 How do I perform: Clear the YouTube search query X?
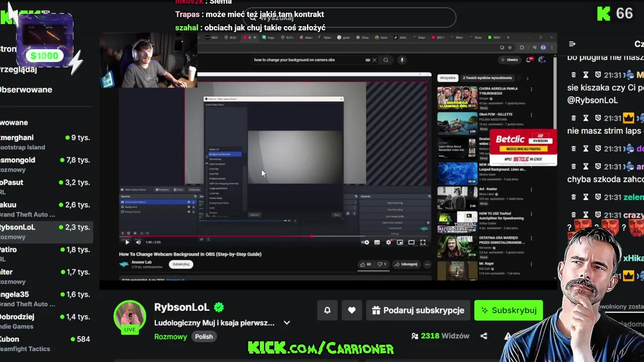point(374,60)
